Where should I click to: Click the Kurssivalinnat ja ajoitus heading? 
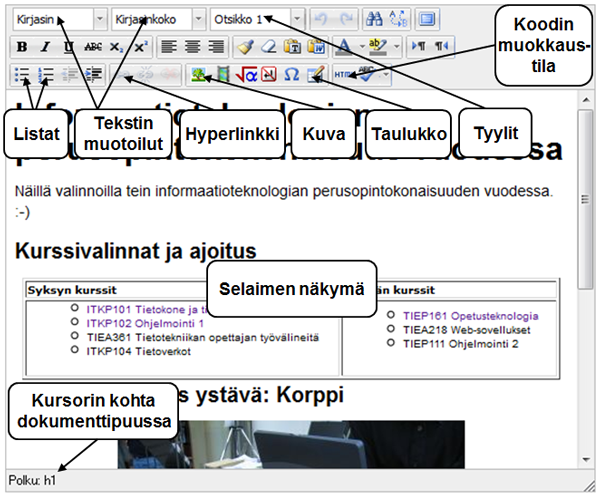pos(135,251)
